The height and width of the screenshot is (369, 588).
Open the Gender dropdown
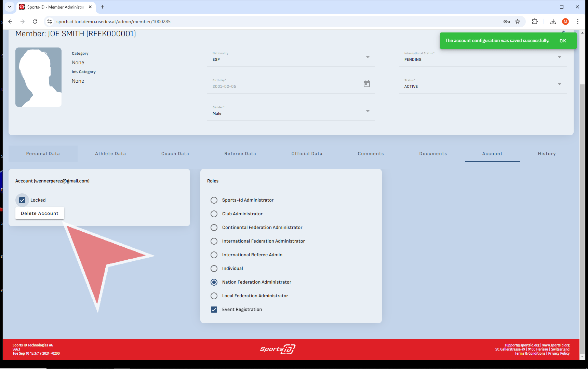(x=368, y=111)
